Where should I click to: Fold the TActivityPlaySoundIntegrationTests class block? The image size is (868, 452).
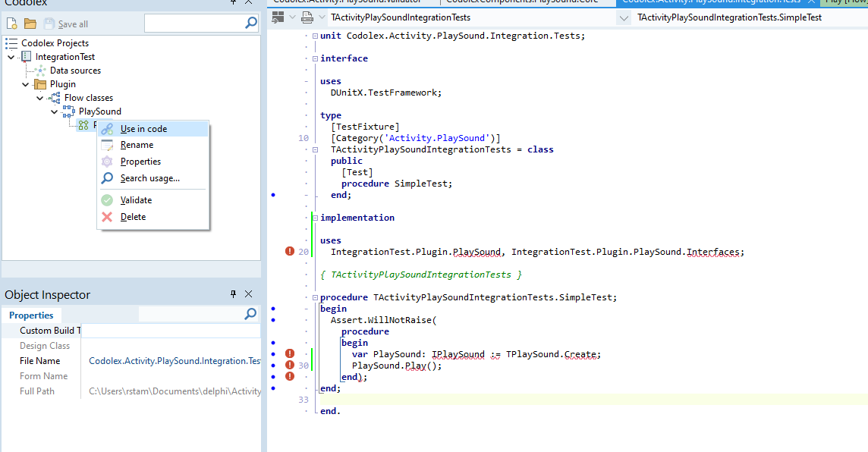tap(315, 149)
